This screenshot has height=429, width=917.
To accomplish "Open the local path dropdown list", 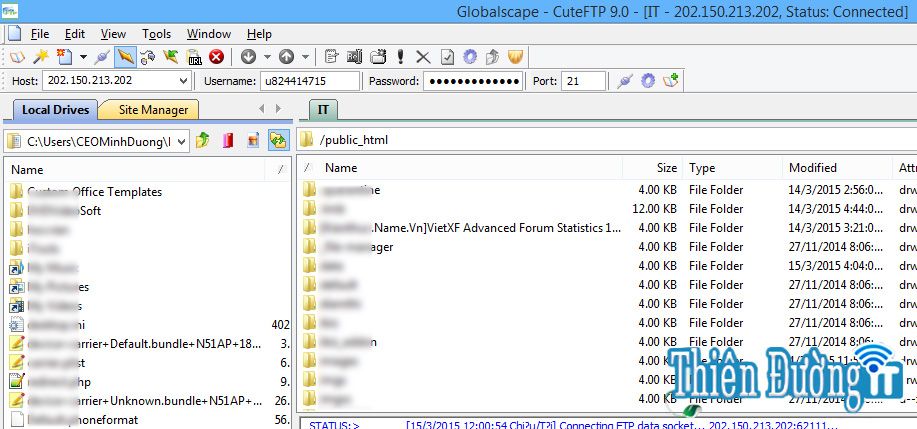I will click(x=181, y=141).
